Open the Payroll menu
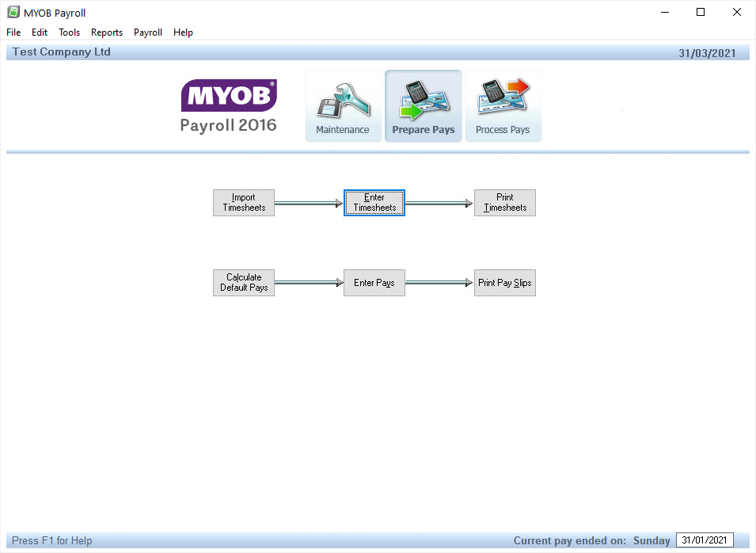756x553 pixels. pyautogui.click(x=148, y=32)
